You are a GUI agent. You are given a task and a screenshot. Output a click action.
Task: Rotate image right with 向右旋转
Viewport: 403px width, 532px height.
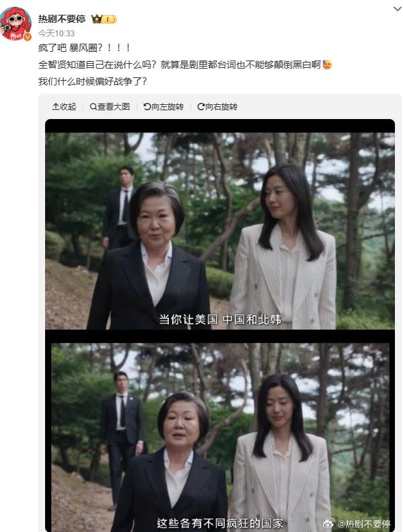217,107
